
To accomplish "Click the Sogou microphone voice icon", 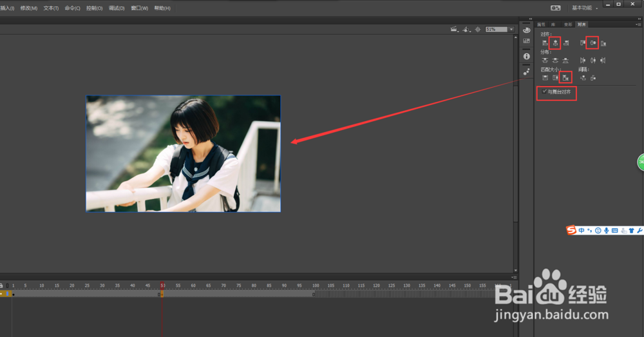I will [x=606, y=231].
